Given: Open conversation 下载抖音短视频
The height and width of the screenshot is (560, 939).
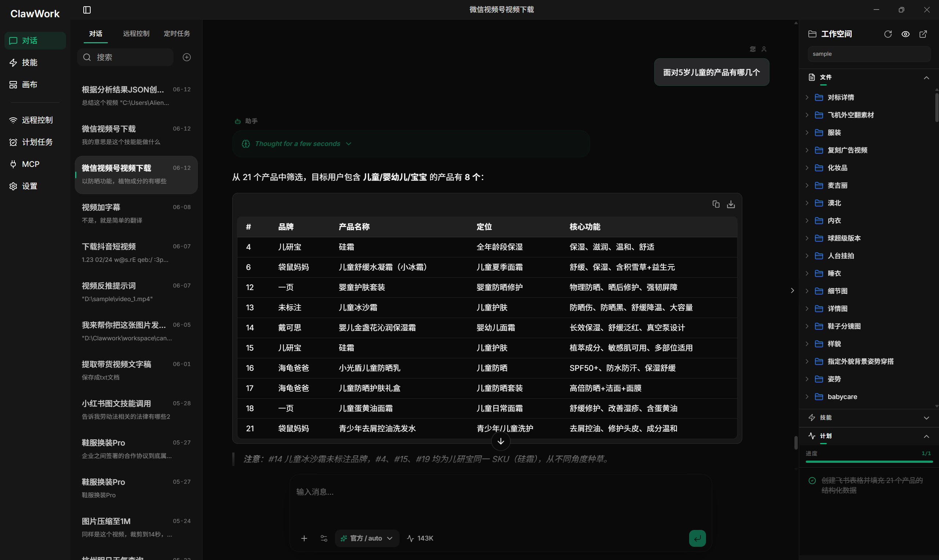Looking at the screenshot, I should click(x=136, y=253).
